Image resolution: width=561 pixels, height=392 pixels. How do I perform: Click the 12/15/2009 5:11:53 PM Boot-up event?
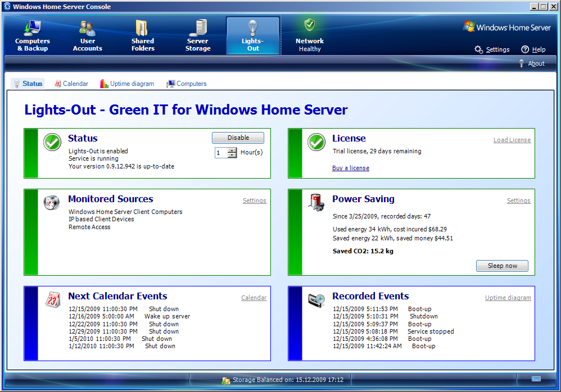pyautogui.click(x=382, y=309)
